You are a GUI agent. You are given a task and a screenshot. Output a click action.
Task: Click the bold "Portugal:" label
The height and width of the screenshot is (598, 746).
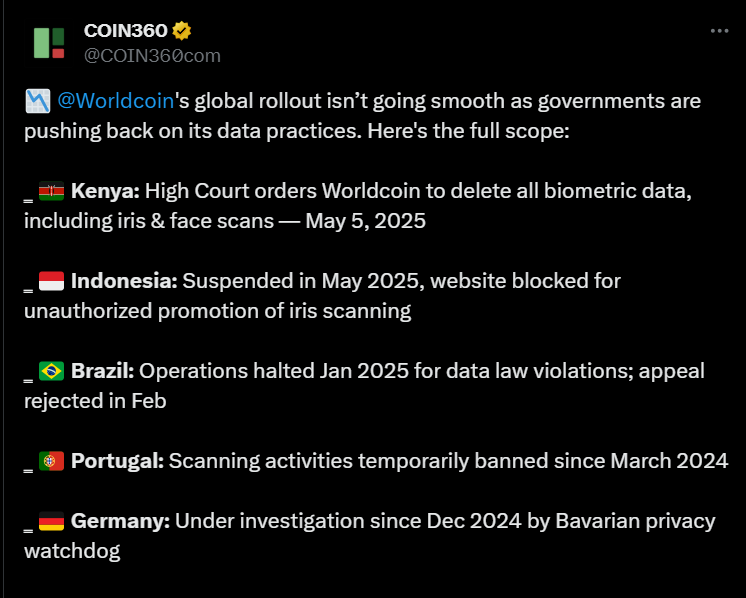[117, 461]
